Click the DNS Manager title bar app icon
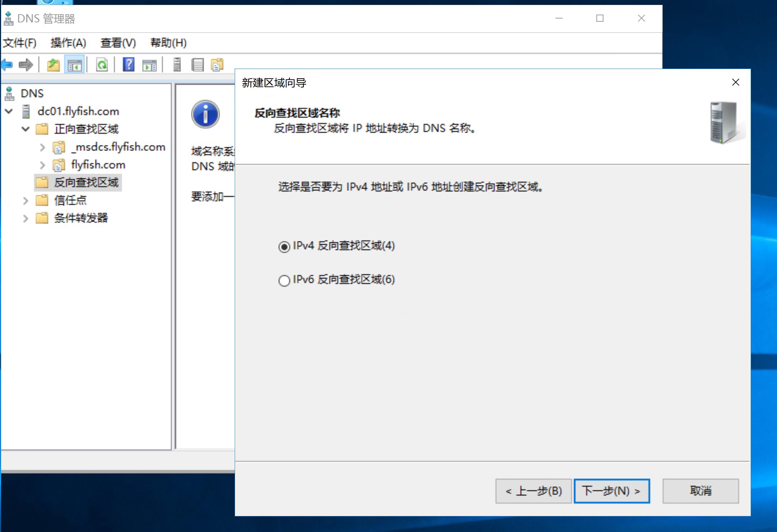777x532 pixels. [8, 18]
